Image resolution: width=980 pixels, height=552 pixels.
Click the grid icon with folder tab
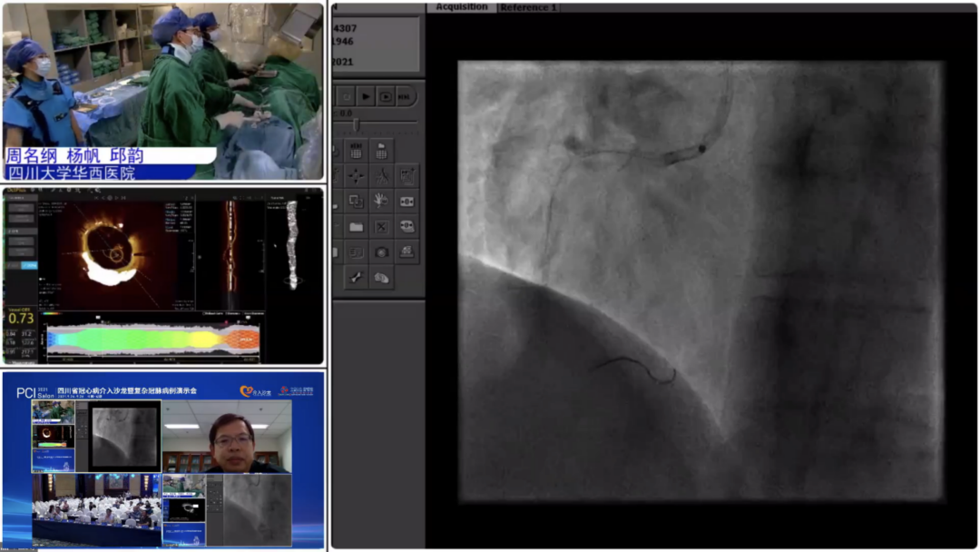[381, 151]
